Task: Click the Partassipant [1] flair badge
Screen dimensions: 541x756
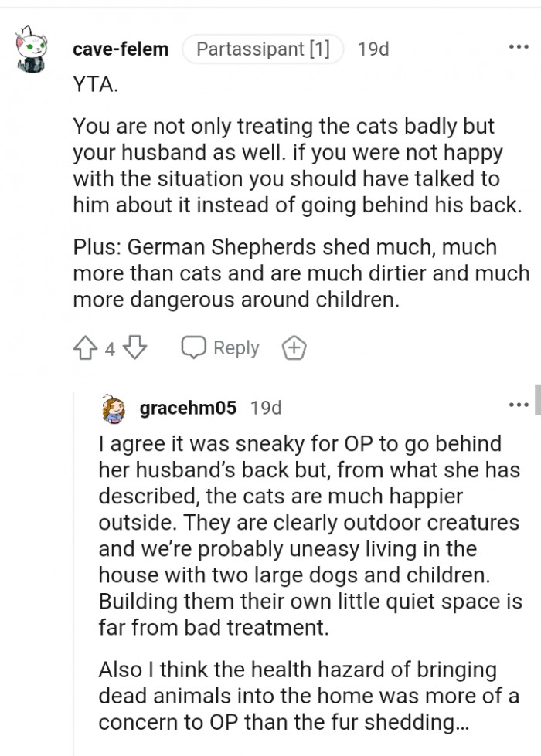Action: click(263, 48)
